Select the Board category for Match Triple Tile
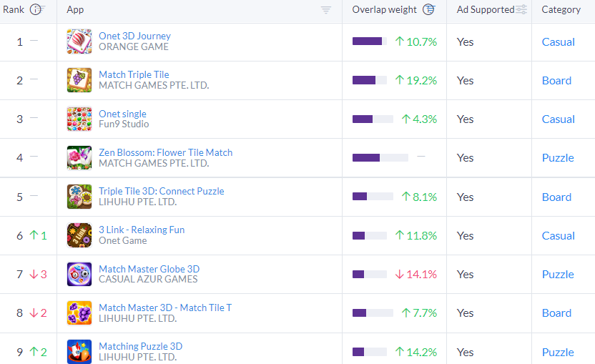 [556, 81]
